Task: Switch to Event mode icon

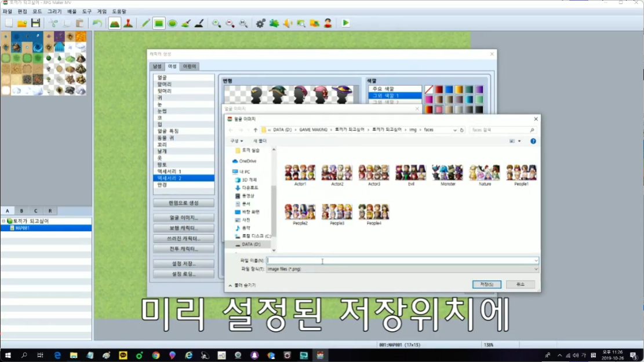Action: tap(128, 23)
